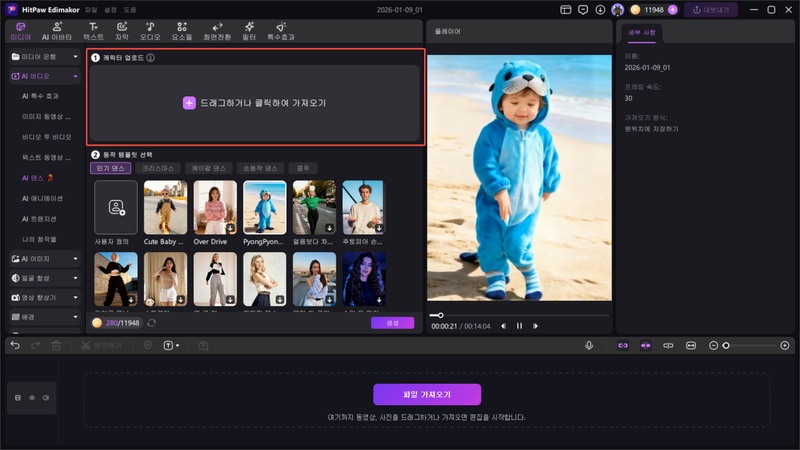800x450 pixels.
Task: Click the microphone voice-over record icon
Action: [x=589, y=345]
